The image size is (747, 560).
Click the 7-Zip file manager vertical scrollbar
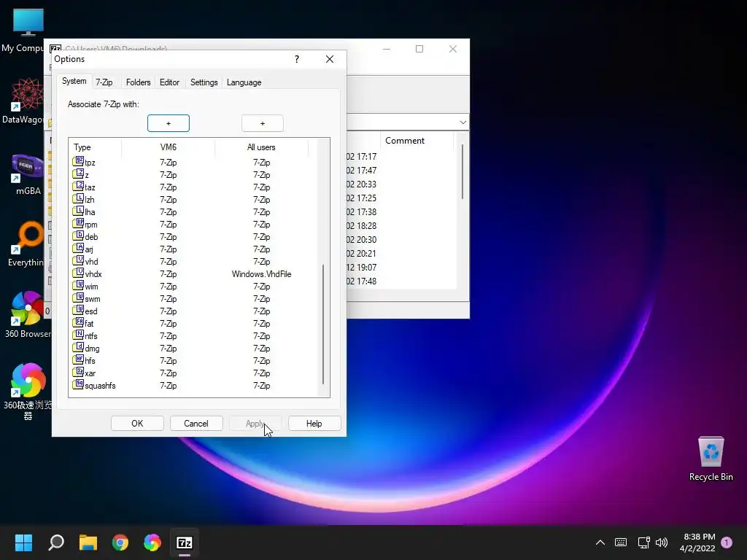462,171
